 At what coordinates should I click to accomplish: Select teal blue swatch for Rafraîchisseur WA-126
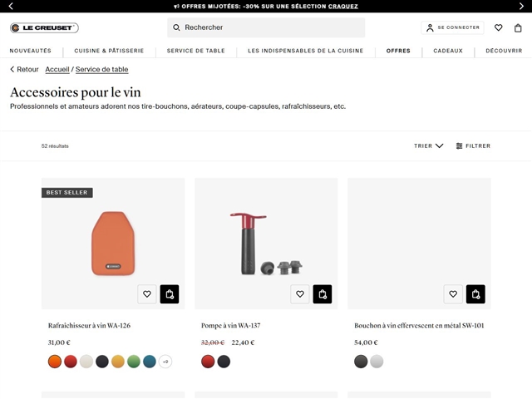150,362
